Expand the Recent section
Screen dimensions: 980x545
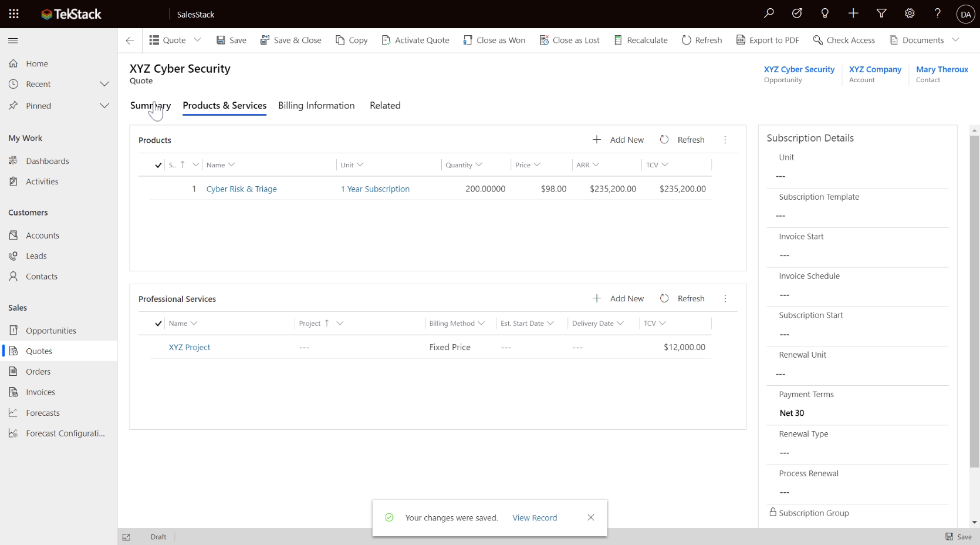[x=104, y=84]
